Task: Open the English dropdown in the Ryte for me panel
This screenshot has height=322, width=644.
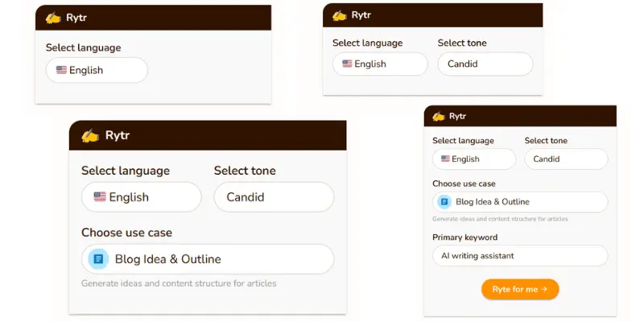Action: pos(474,159)
